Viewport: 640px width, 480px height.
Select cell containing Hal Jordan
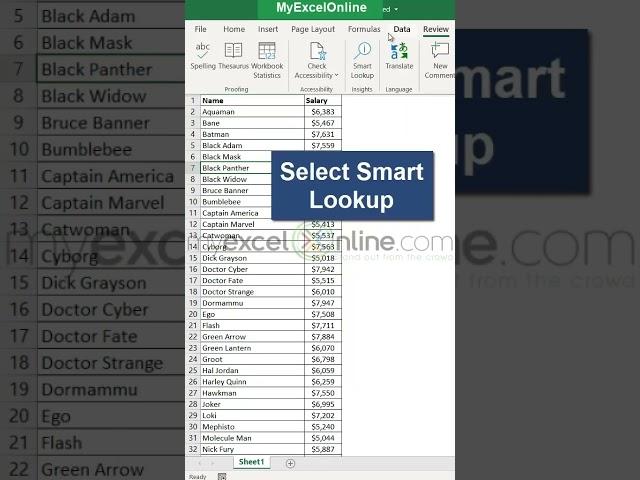coord(252,371)
